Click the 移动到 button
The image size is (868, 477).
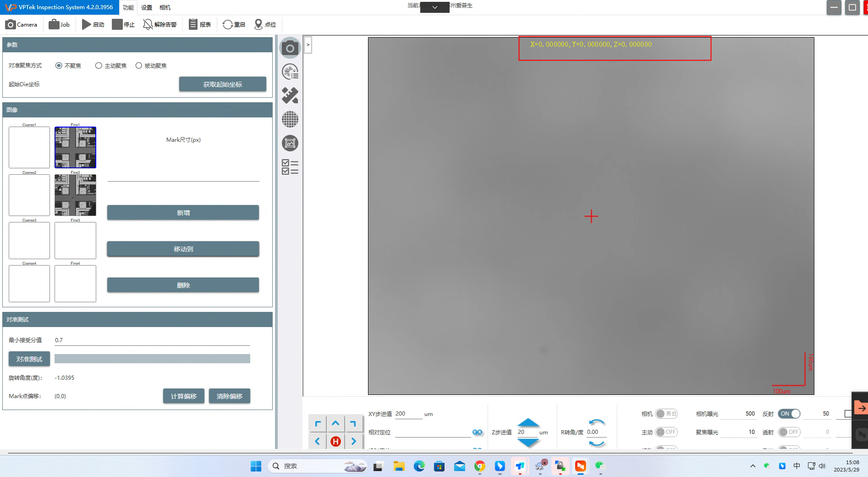pos(183,249)
